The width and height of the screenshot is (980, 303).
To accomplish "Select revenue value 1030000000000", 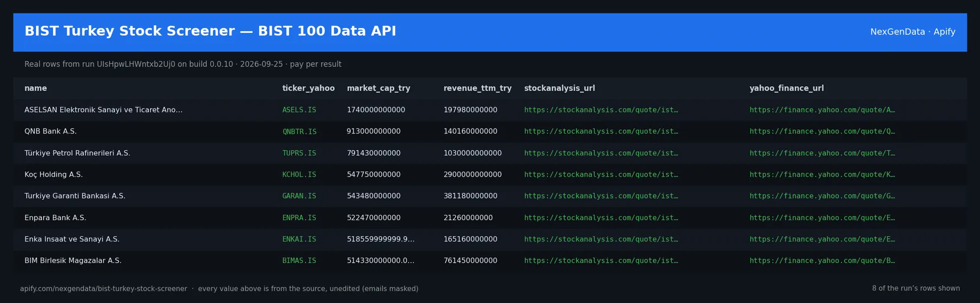I will [x=473, y=153].
